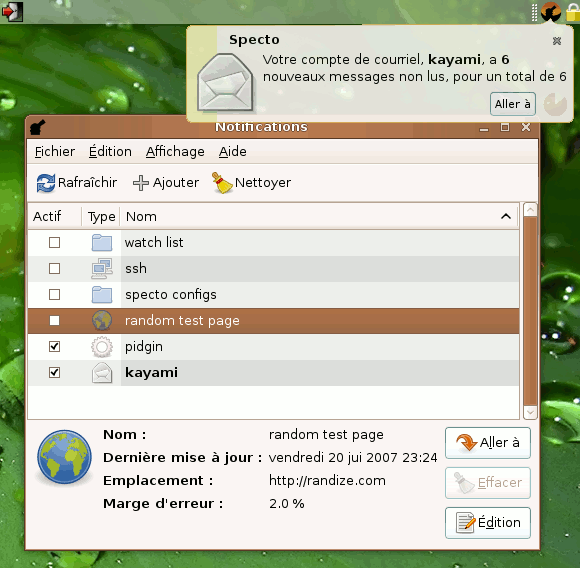Click the scrollbar up arrow
Viewport: 580px width, 568px height.
(x=530, y=210)
